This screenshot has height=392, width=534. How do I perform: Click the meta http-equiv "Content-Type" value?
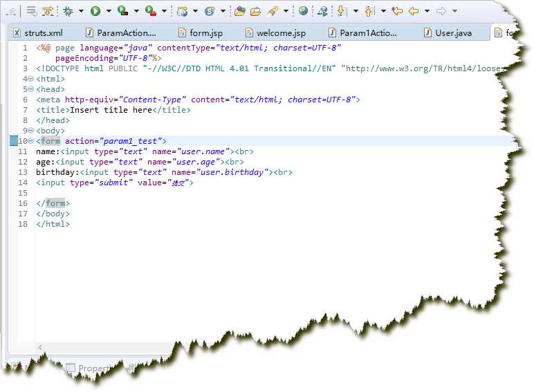[x=152, y=100]
